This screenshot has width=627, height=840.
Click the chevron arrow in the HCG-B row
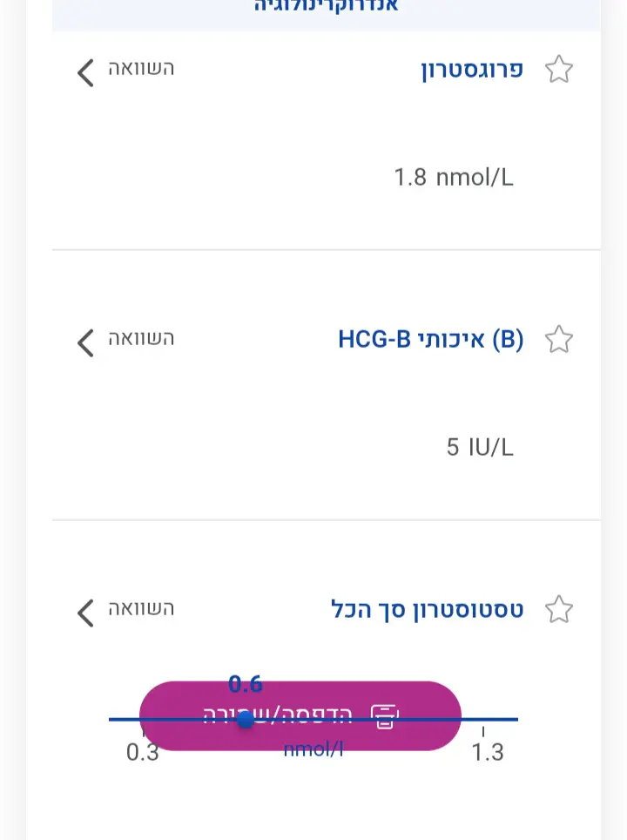[85, 342]
